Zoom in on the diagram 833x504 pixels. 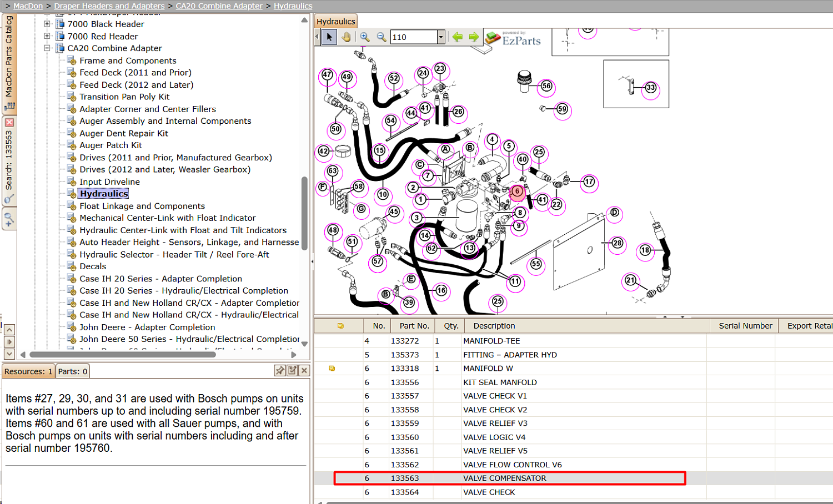click(365, 37)
